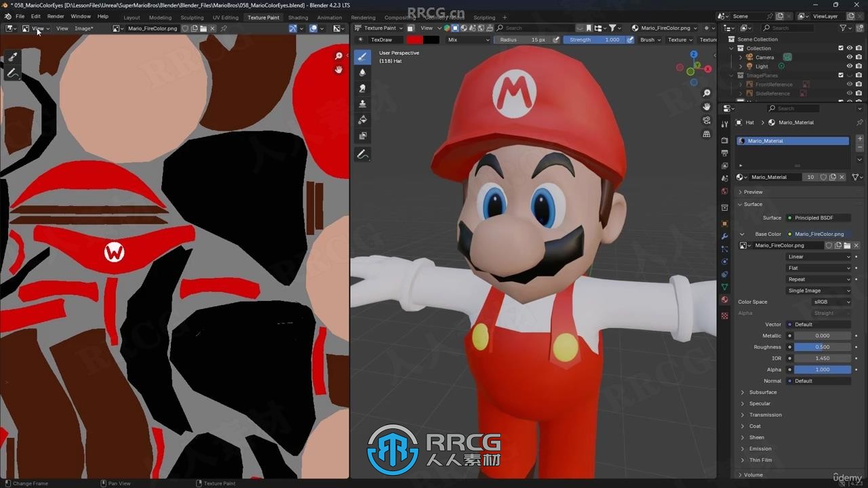868x488 pixels.
Task: Open the File menu
Action: point(20,16)
